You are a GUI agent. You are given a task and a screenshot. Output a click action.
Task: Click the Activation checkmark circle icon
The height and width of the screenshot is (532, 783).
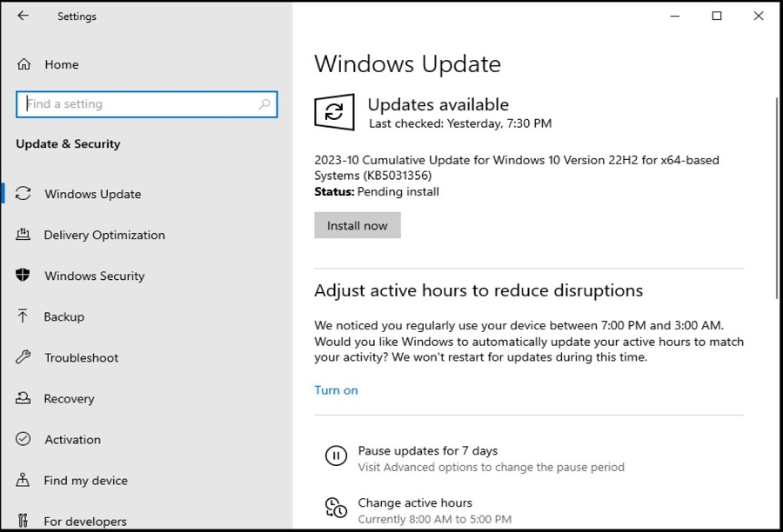click(23, 439)
